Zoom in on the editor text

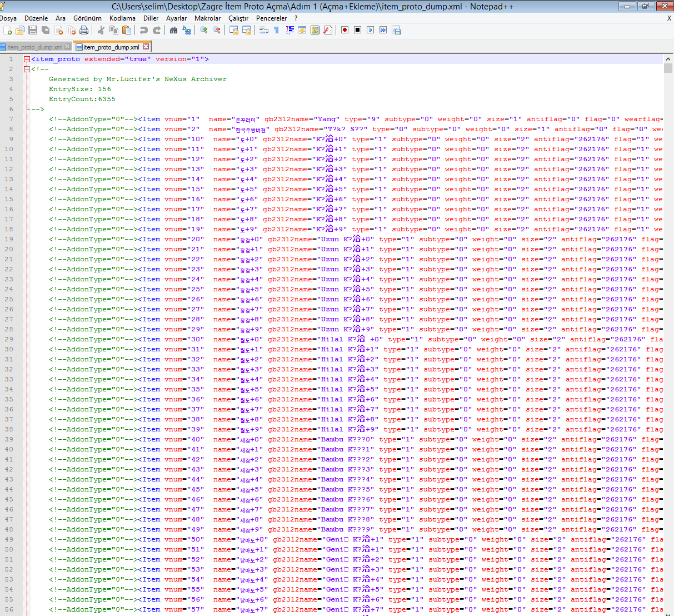(204, 30)
